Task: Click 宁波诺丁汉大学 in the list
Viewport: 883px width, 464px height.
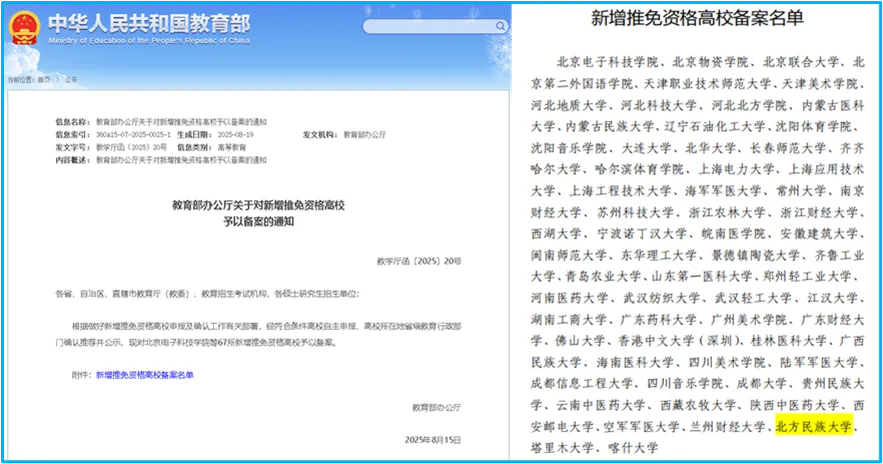Action: [x=642, y=233]
